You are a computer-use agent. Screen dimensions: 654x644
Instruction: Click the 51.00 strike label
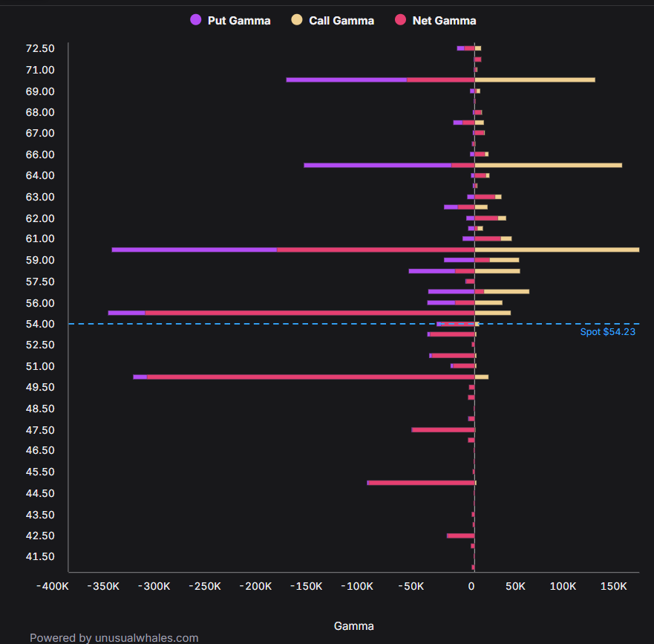[40, 366]
